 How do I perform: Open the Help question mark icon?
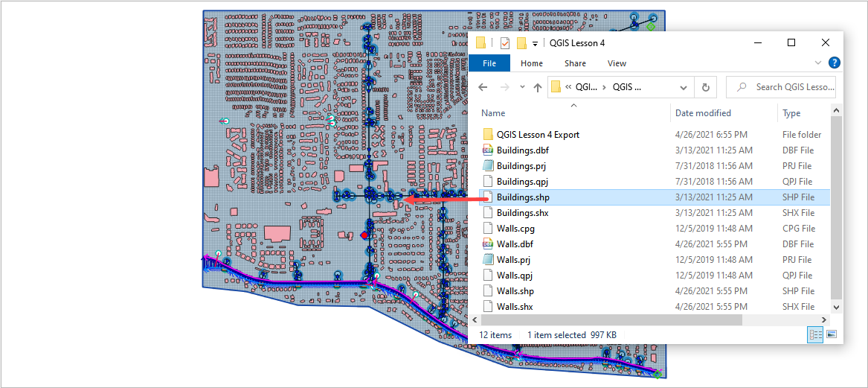click(835, 63)
